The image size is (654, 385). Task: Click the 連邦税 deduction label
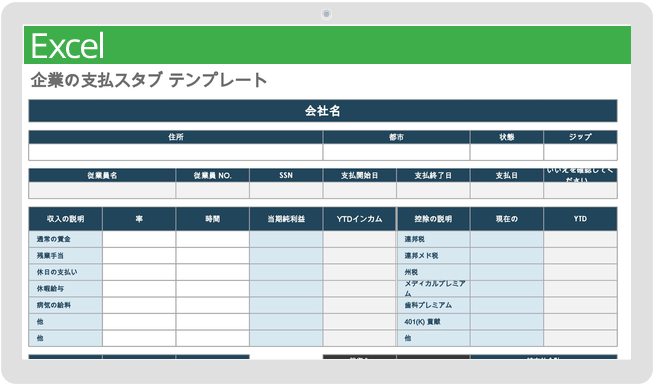(x=414, y=239)
